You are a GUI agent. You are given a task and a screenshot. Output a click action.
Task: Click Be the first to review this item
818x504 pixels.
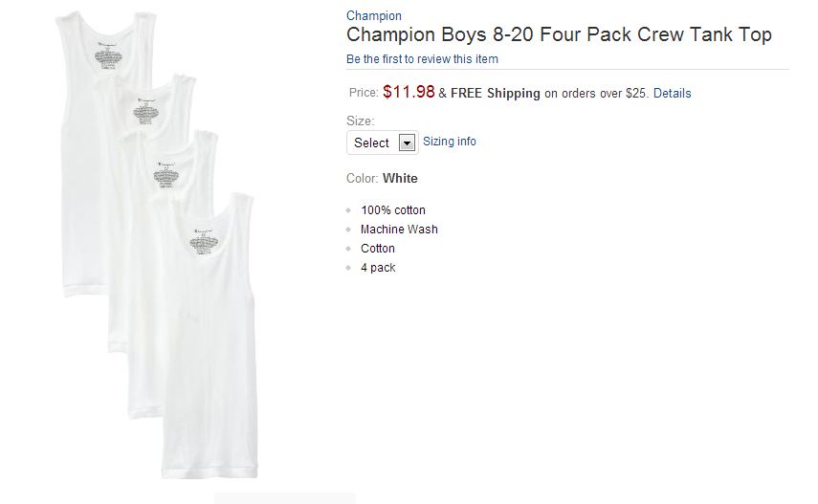coord(422,59)
